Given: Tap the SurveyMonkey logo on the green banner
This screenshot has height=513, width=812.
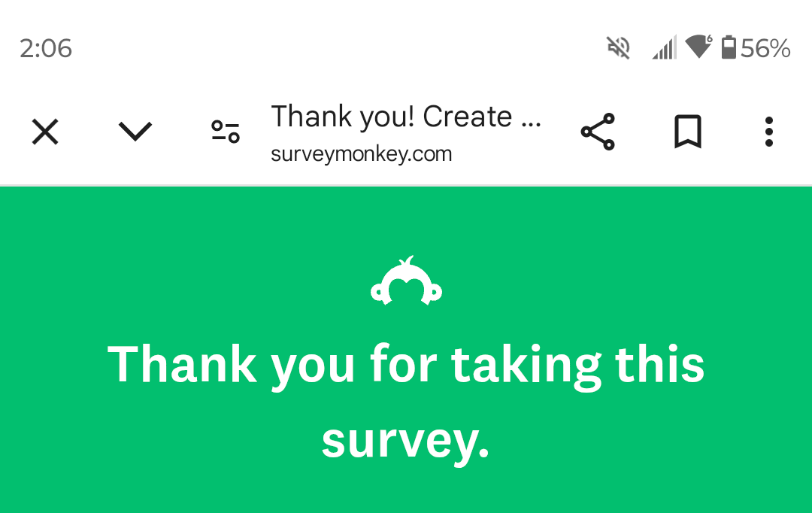Looking at the screenshot, I should (406, 281).
